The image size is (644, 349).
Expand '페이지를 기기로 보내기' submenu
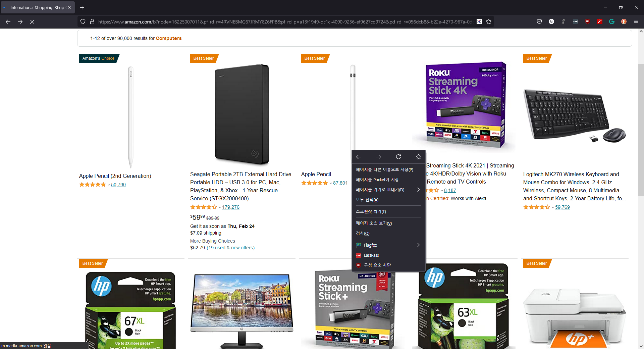click(388, 190)
